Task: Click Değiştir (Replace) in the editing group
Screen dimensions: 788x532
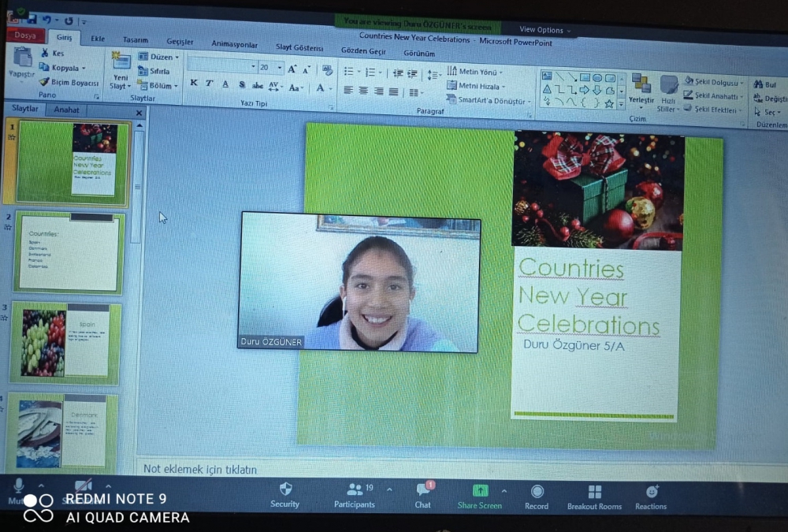Action: [x=770, y=99]
